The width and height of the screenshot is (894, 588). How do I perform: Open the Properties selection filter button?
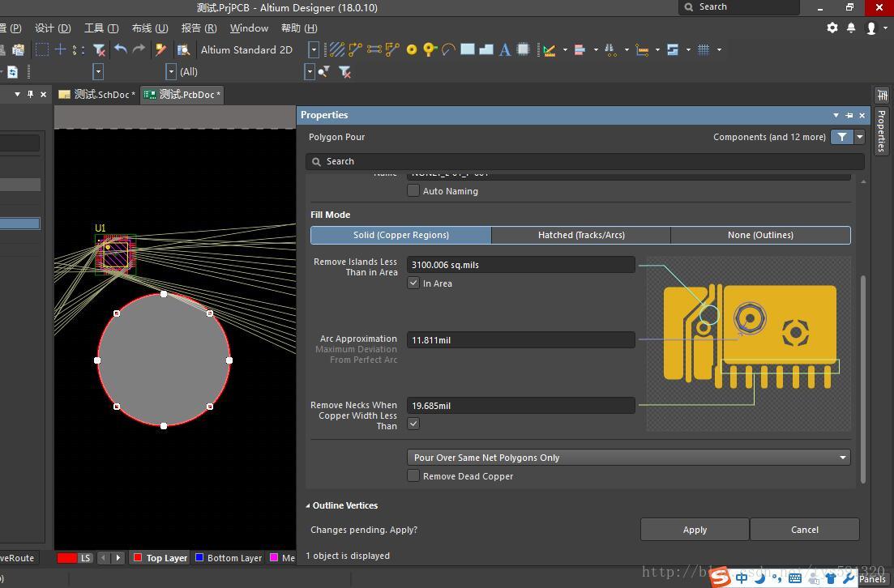841,137
